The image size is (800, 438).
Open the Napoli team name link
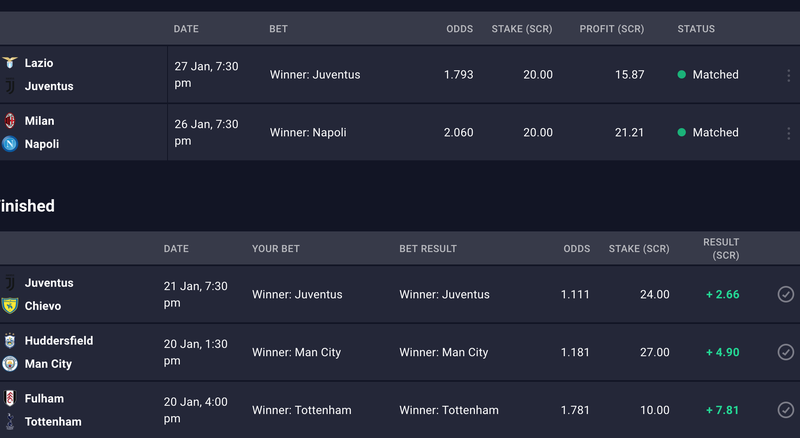pyautogui.click(x=42, y=144)
